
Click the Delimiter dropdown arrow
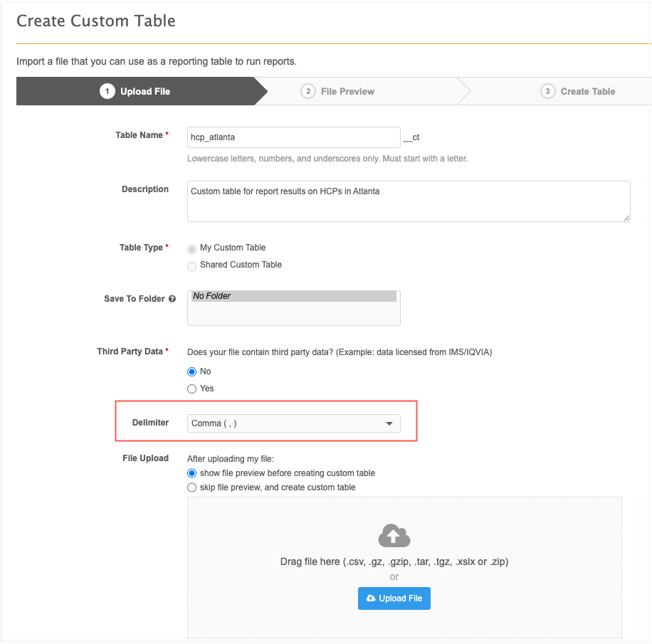click(389, 423)
